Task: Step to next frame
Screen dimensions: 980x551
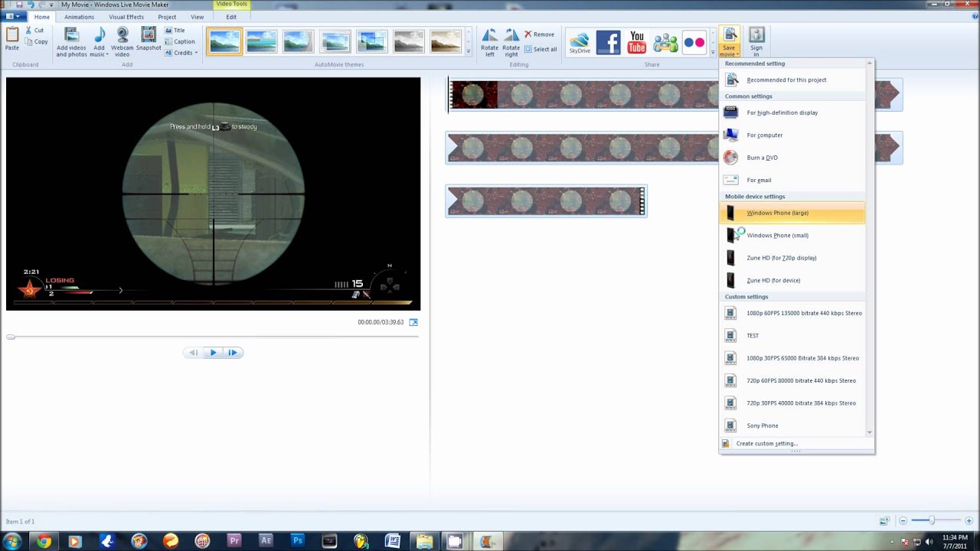Action: click(x=233, y=353)
